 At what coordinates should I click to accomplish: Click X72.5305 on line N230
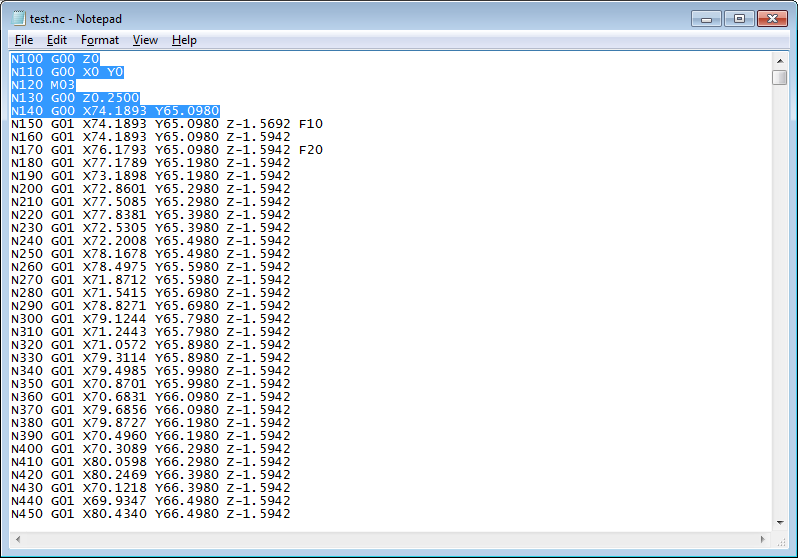pyautogui.click(x=115, y=228)
